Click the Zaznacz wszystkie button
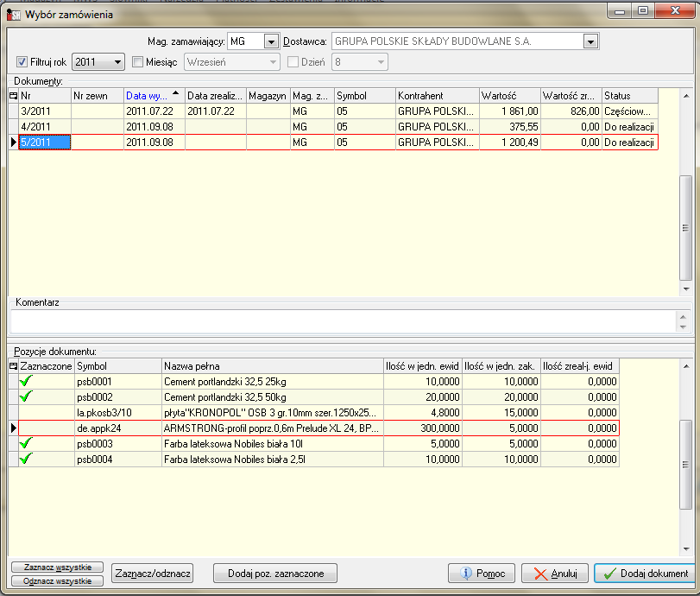The image size is (700, 596). 58,567
